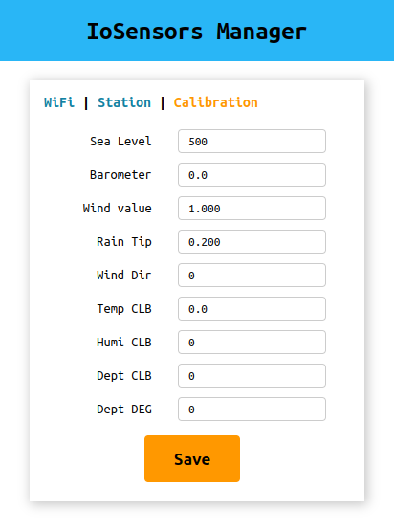394x532 pixels.
Task: Click the Sea Level label
Action: pos(120,142)
